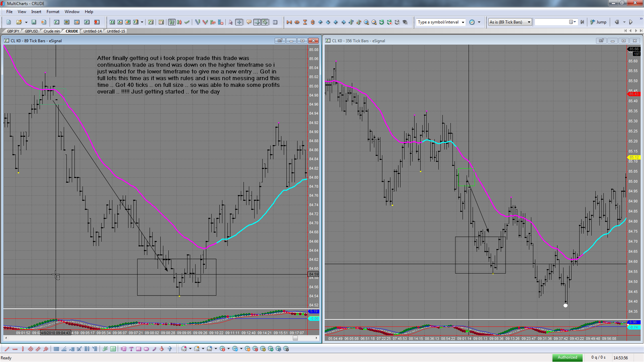The height and width of the screenshot is (362, 644).
Task: Select the Rectangle drawing tool
Action: [x=139, y=349]
